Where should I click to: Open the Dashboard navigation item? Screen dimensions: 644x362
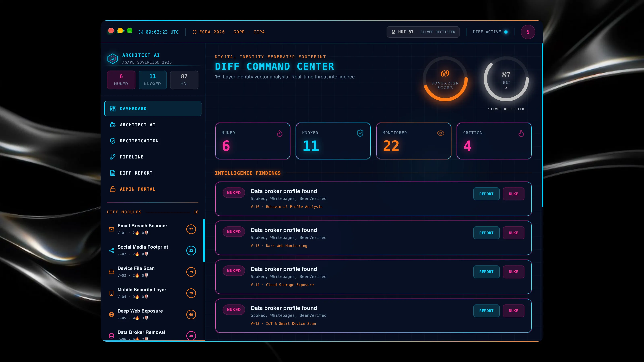[153, 109]
